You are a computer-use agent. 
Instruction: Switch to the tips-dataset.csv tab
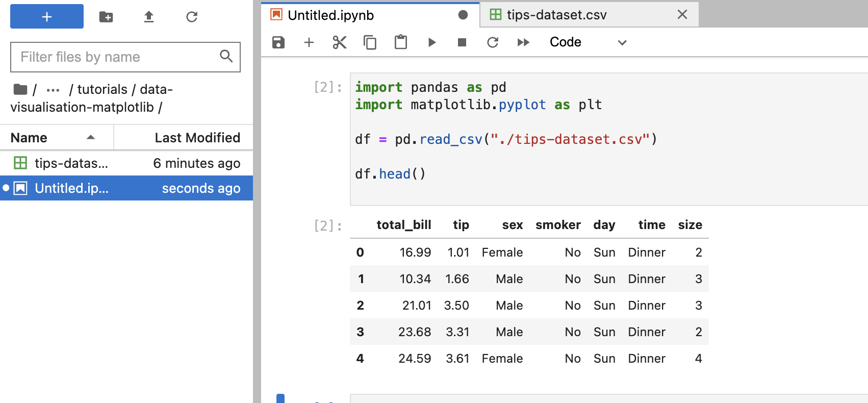click(x=556, y=15)
